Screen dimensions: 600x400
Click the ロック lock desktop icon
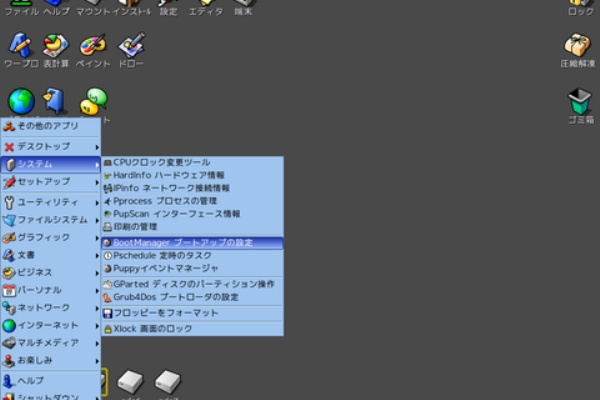pos(580,6)
